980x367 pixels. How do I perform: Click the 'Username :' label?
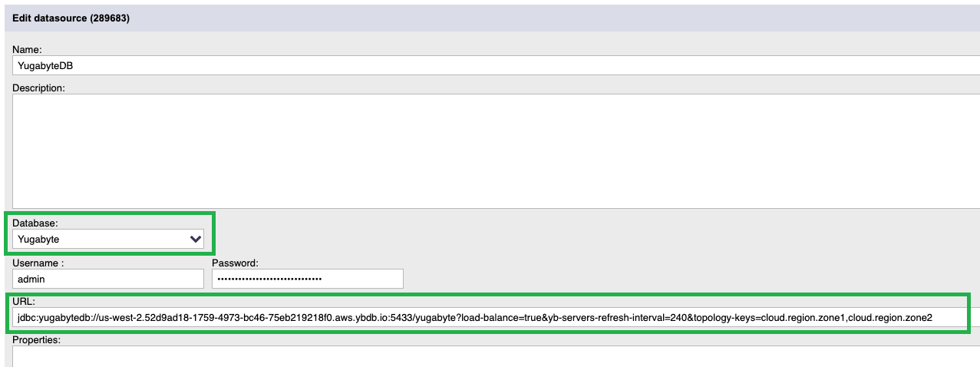click(x=38, y=263)
